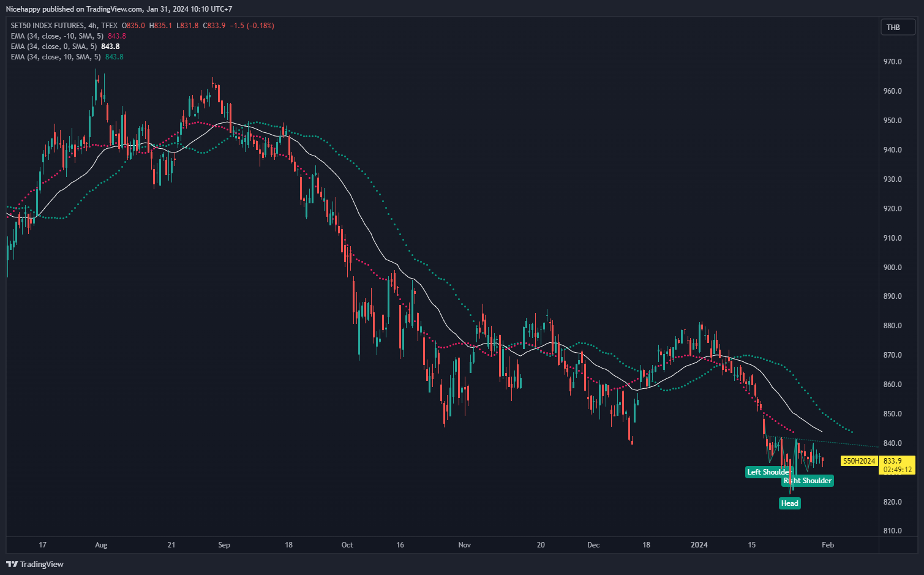Select the first EMA indicator legend line, value 843.8 in red
Viewport: 924px width, 575px height.
coord(68,36)
